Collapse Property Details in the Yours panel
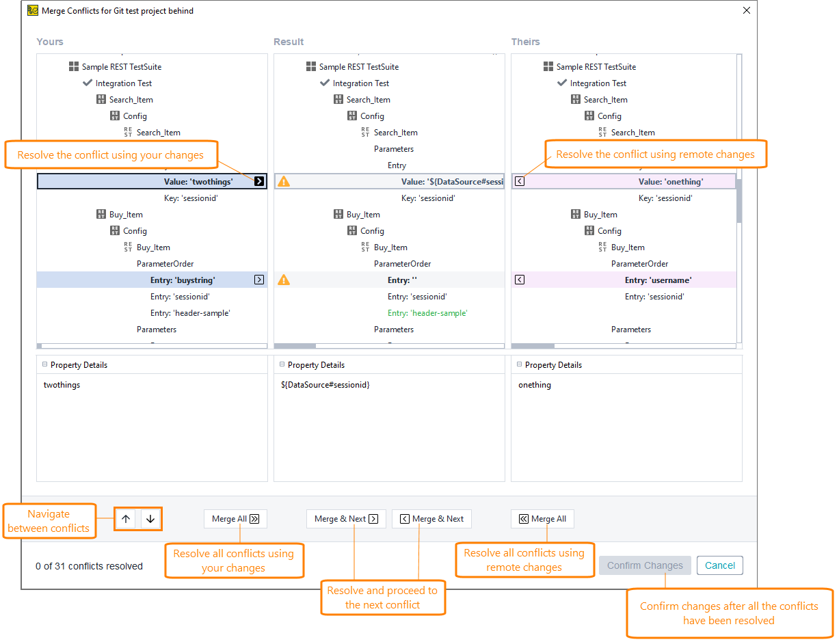 click(x=44, y=364)
